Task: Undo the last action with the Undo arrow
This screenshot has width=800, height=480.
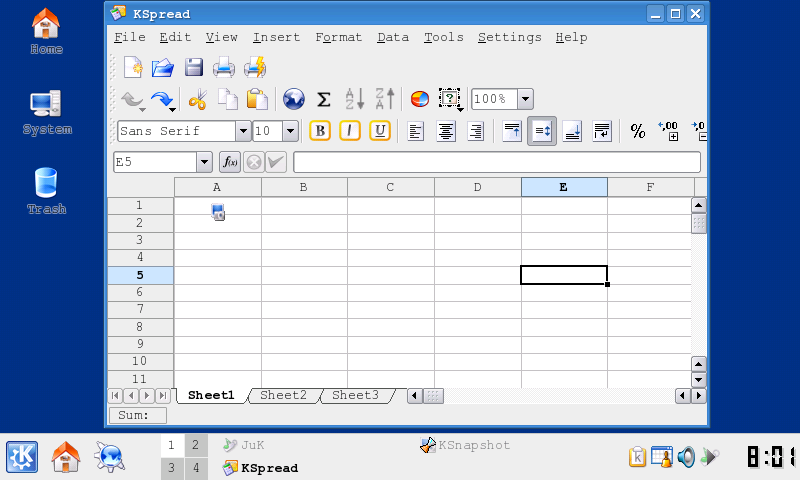Action: pos(131,99)
